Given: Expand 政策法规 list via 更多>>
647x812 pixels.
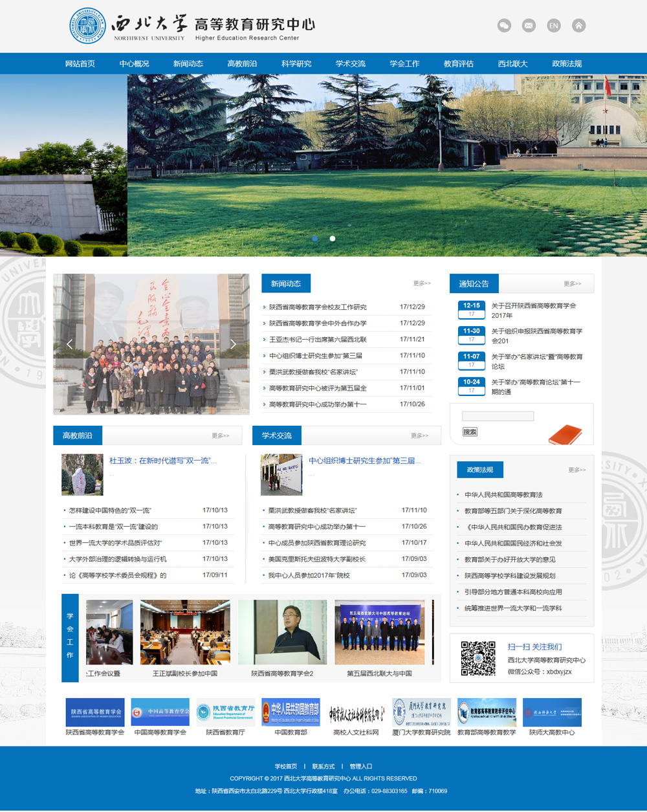Looking at the screenshot, I should (576, 470).
